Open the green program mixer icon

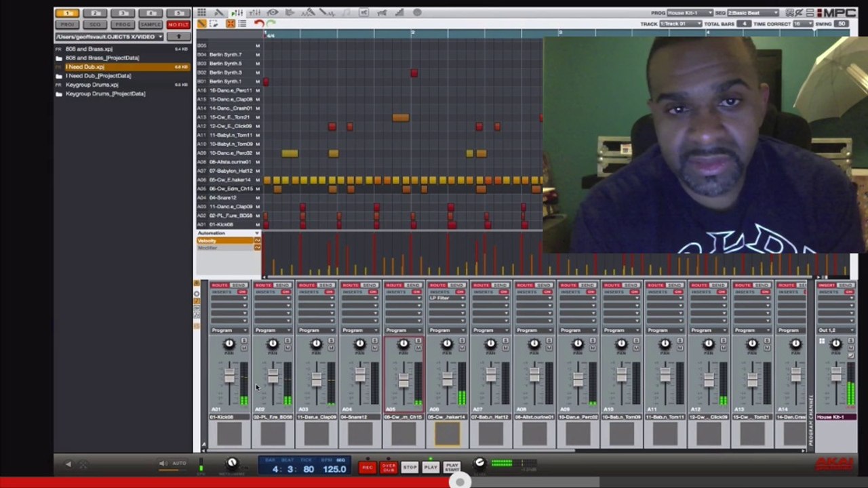point(237,12)
